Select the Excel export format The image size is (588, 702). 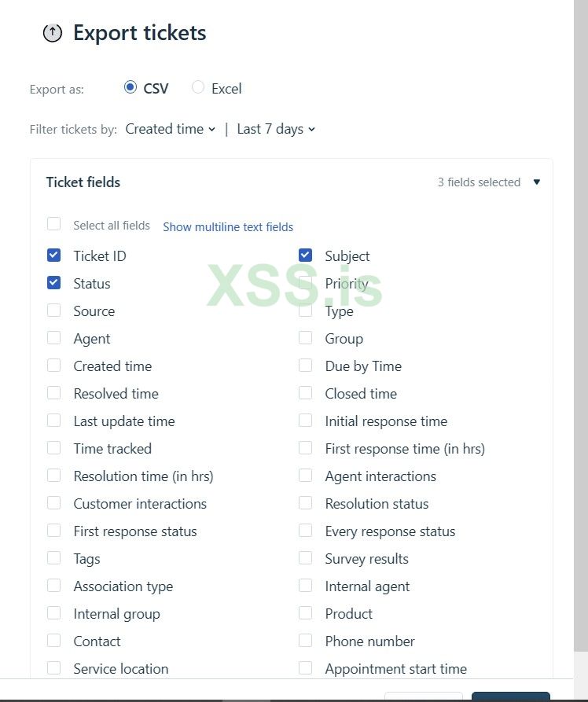pyautogui.click(x=199, y=87)
